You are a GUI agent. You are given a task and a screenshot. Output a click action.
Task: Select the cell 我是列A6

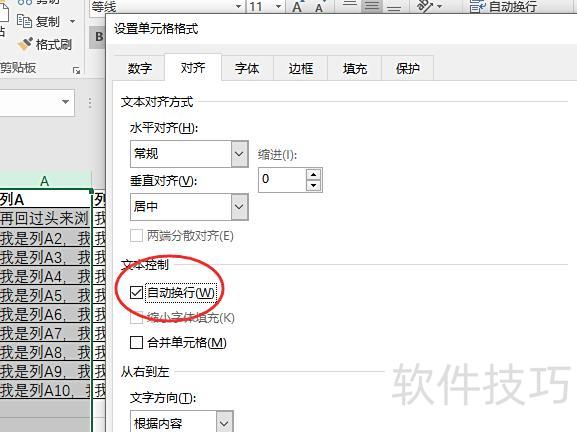point(45,314)
